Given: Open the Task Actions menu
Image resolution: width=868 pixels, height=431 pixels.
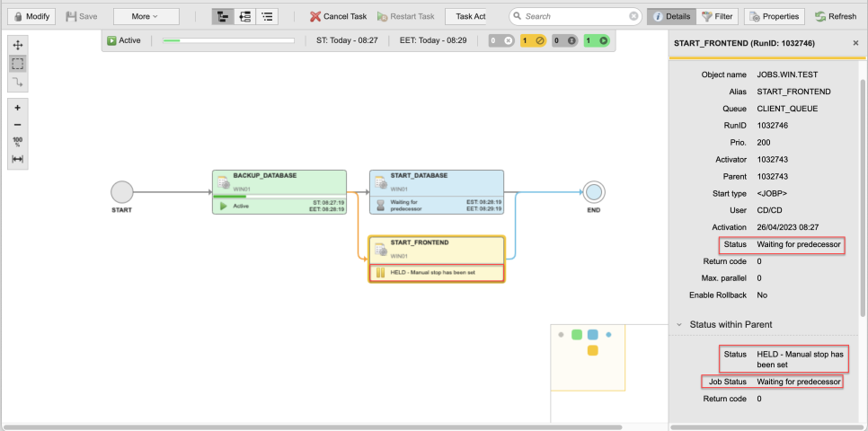Looking at the screenshot, I should (x=465, y=16).
